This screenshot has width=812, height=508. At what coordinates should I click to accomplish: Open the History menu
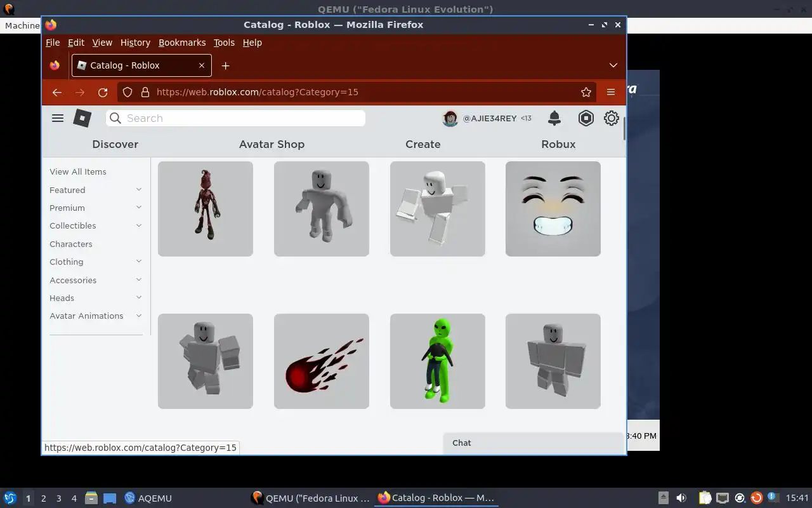135,43
